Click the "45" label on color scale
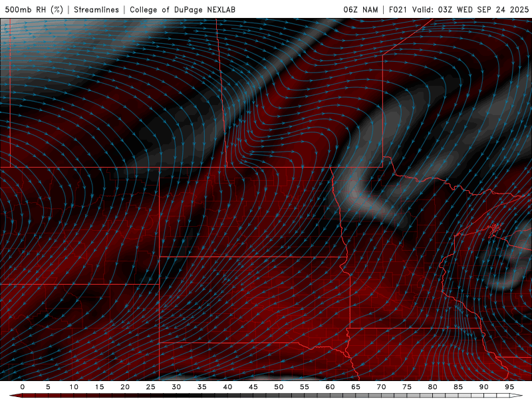Image resolution: width=532 pixels, height=399 pixels. point(253,387)
